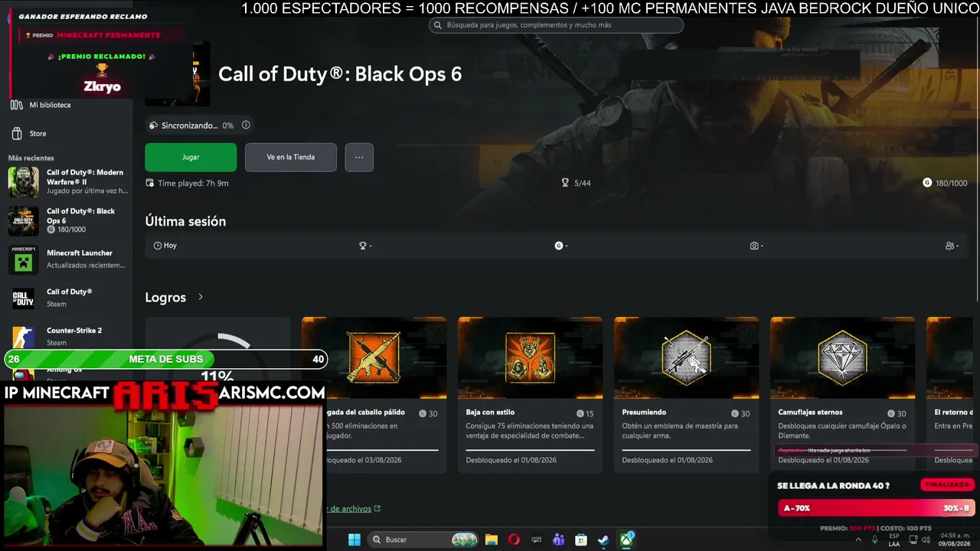Open the Camuflajes eternos achievement card
Image resolution: width=980 pixels, height=551 pixels.
click(x=842, y=394)
